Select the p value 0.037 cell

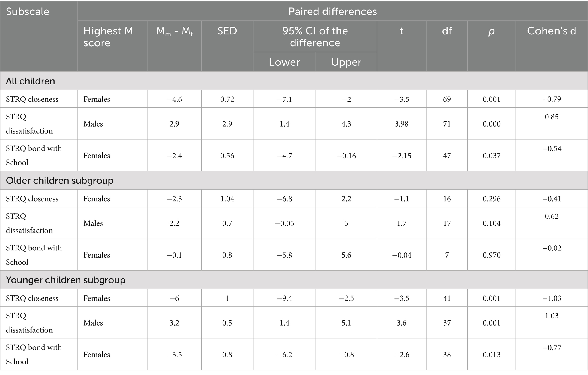click(491, 156)
